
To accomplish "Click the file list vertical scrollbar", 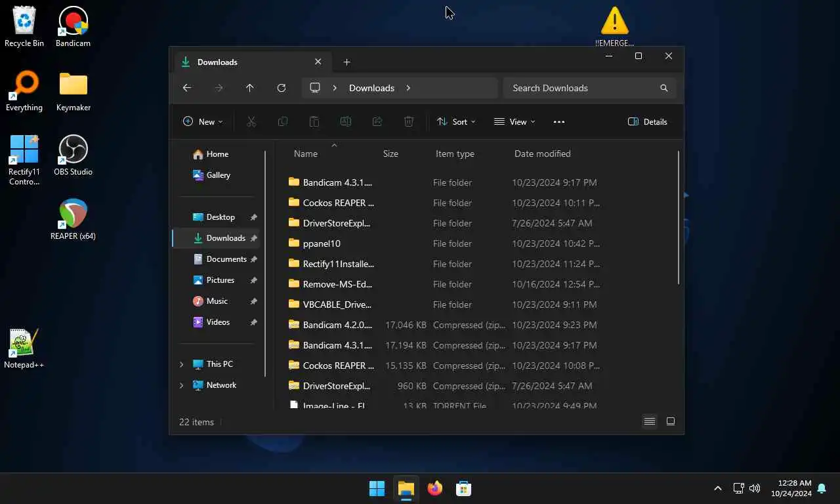I will (x=679, y=218).
